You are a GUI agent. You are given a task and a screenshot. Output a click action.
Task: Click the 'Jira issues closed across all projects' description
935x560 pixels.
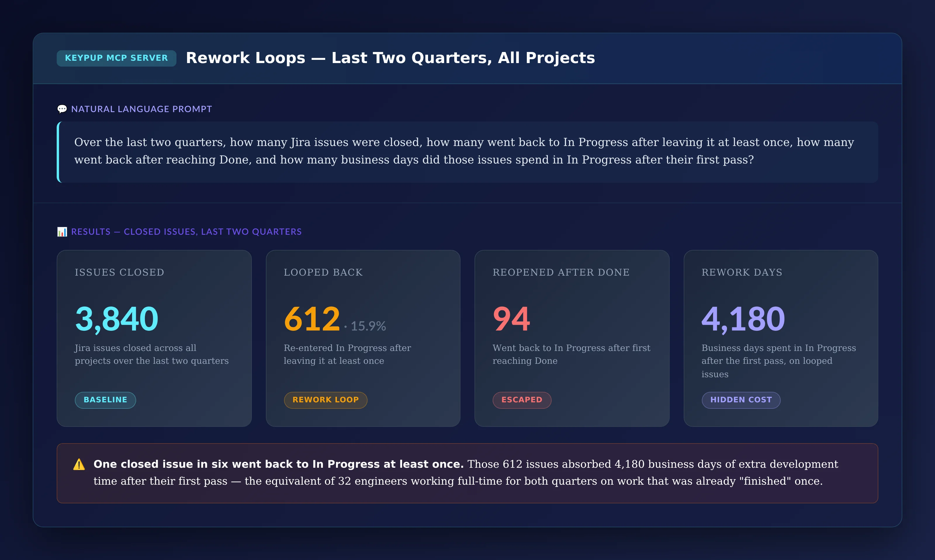pos(152,354)
